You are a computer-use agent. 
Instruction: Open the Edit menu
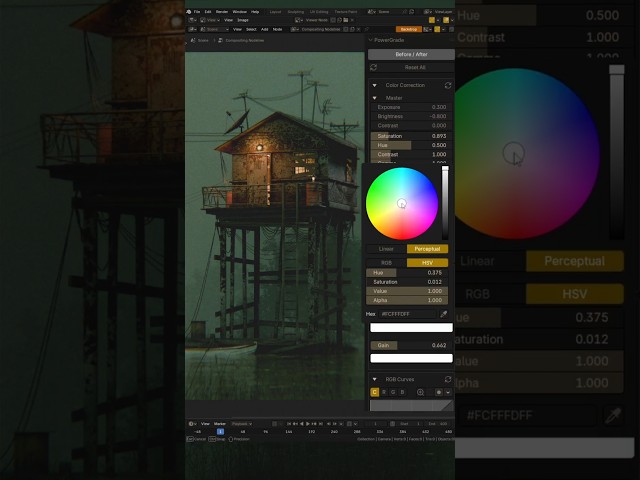tap(208, 12)
